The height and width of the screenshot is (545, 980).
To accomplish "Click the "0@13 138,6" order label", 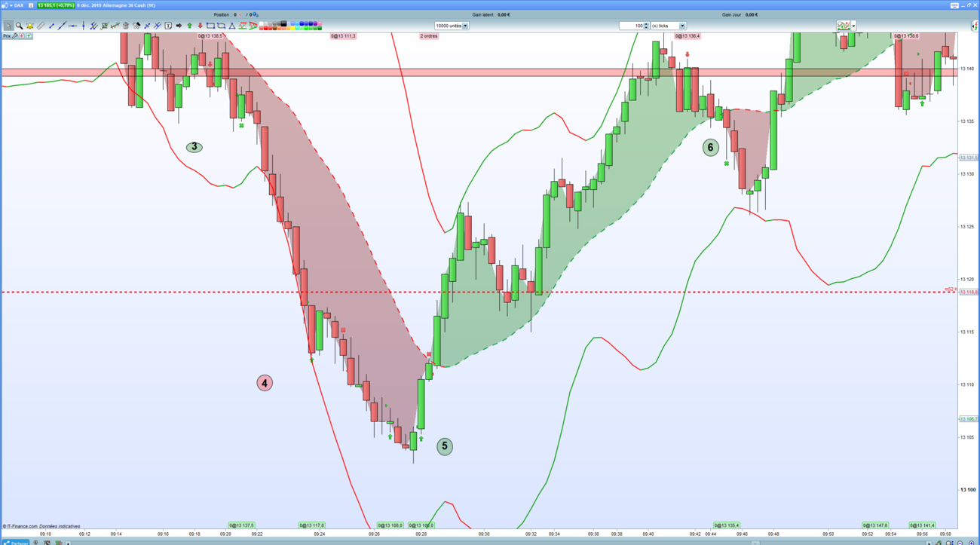I will [x=906, y=36].
